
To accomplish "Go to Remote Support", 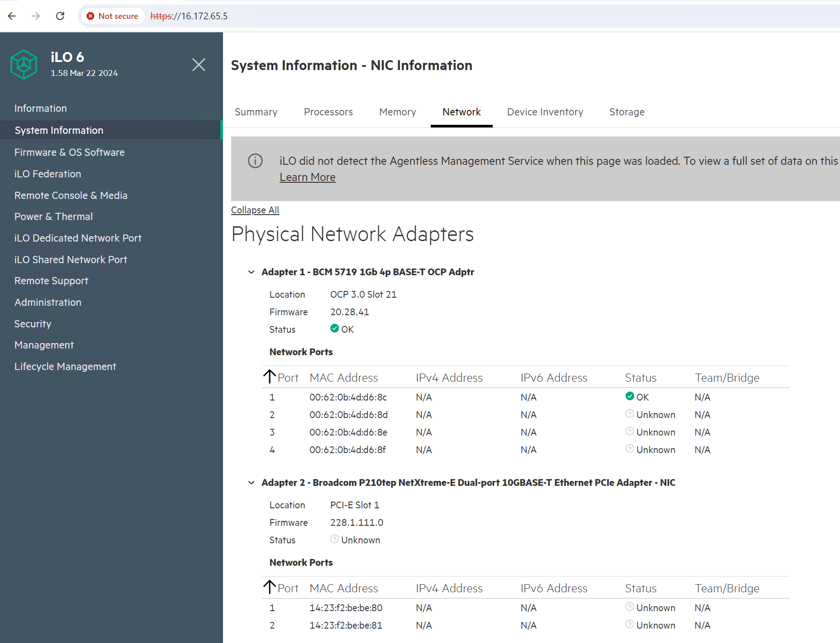I will point(51,281).
